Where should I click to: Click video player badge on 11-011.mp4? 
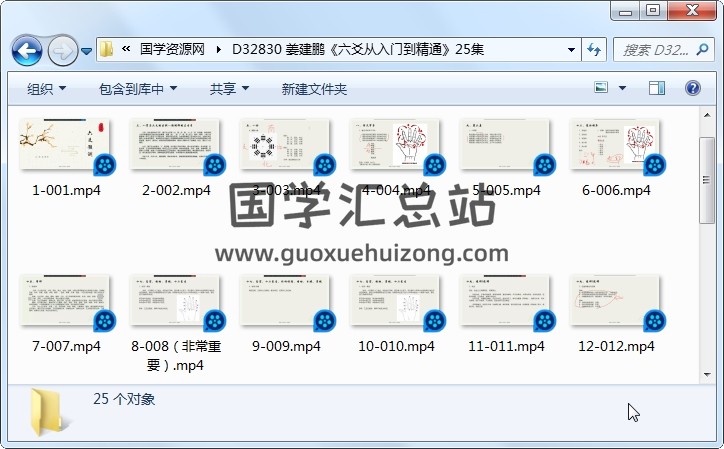[x=544, y=321]
